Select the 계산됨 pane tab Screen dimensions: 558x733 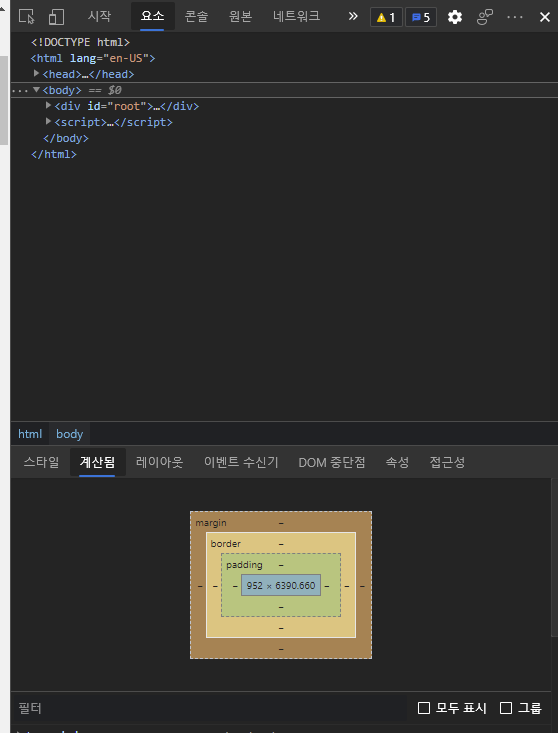[x=97, y=462]
